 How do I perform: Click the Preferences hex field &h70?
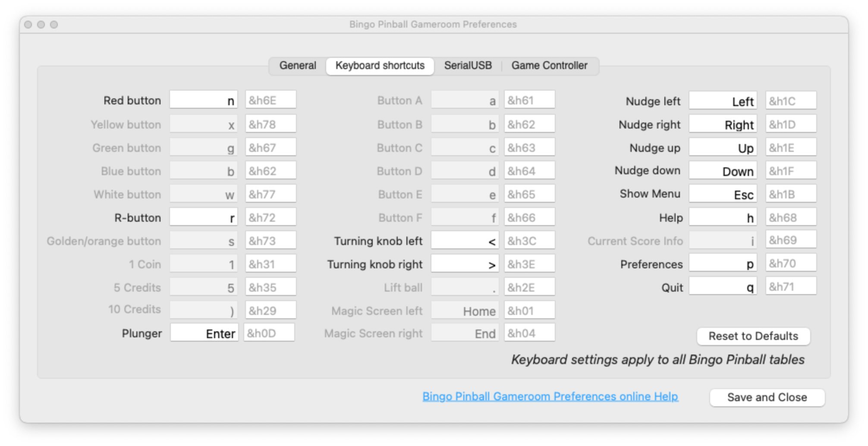click(791, 263)
